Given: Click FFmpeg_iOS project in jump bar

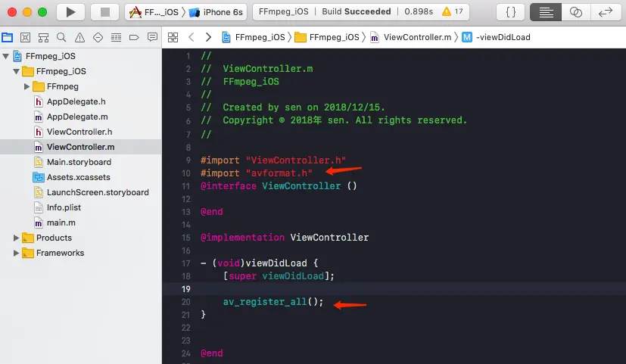Looking at the screenshot, I should click(254, 38).
